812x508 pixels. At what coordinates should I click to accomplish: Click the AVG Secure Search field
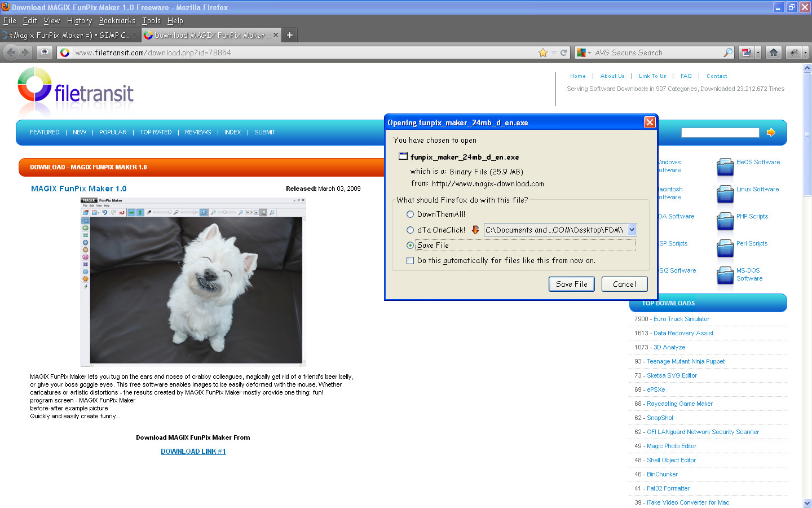657,52
